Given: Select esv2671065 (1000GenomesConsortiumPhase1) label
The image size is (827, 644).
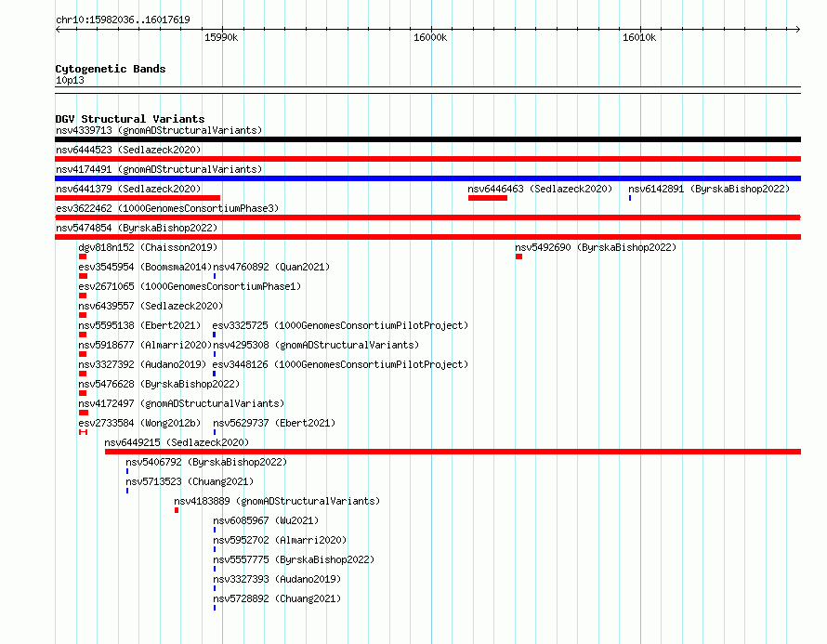Looking at the screenshot, I should [190, 286].
